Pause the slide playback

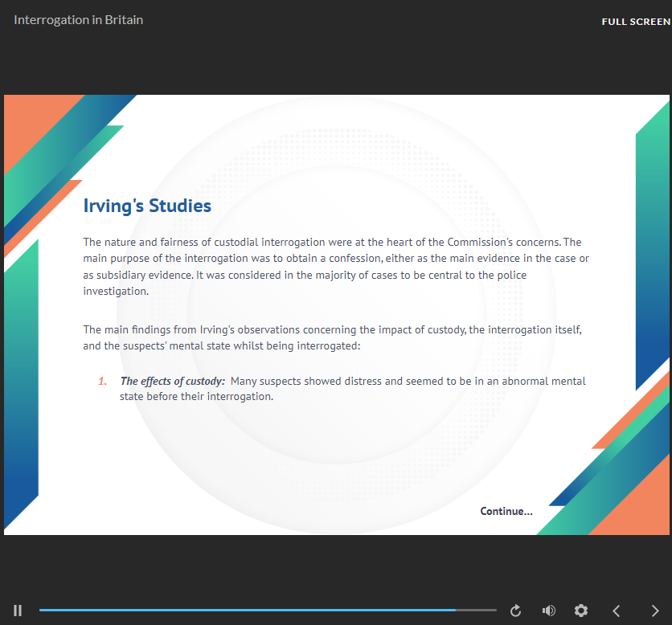pos(18,611)
